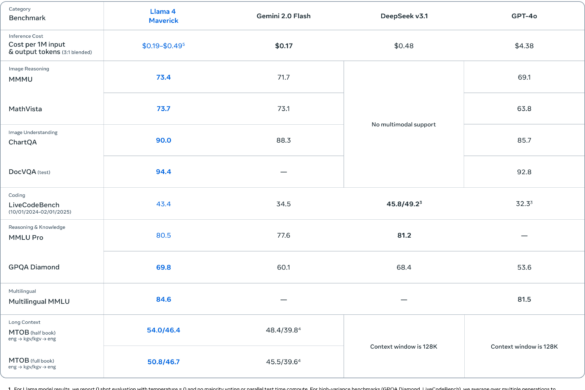The width and height of the screenshot is (585, 390).
Task: Select the bold 81.2 MMLU Pro score
Action: 404,235
